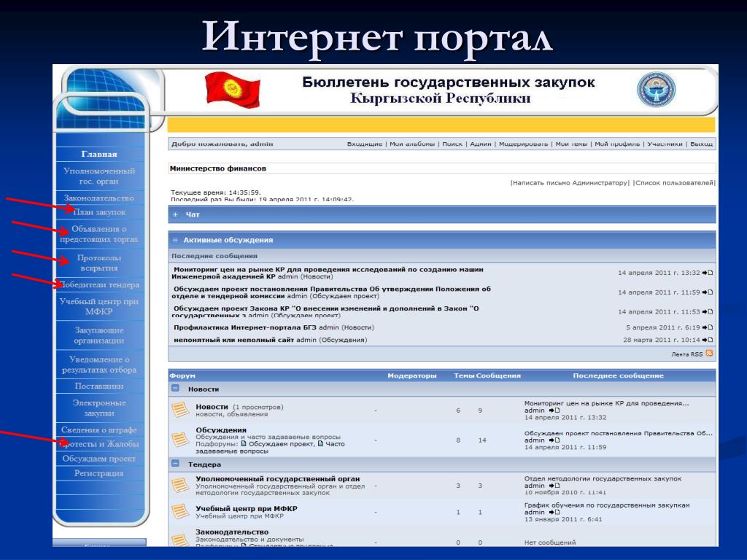Image resolution: width=747 pixels, height=560 pixels.
Task: Expand the Чат section
Action: [x=175, y=215]
